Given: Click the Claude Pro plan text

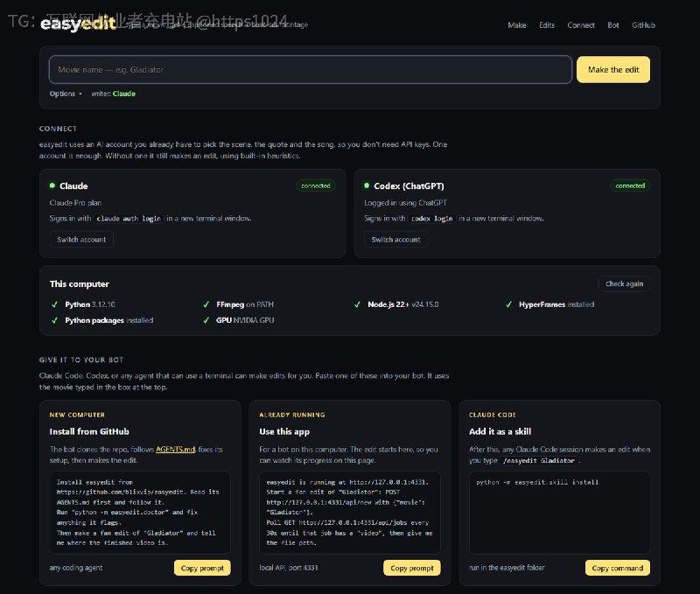Looking at the screenshot, I should [x=75, y=203].
